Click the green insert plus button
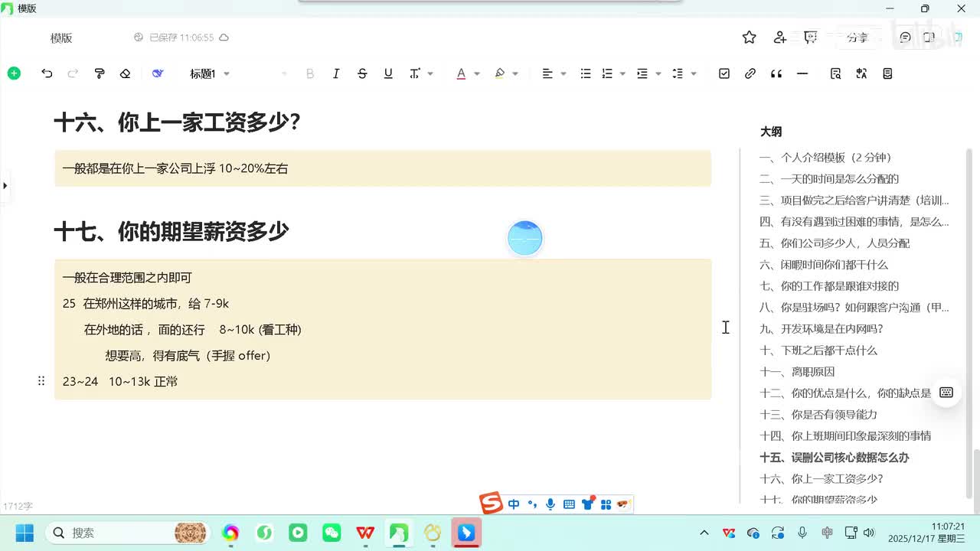The image size is (980, 551). coord(14,73)
